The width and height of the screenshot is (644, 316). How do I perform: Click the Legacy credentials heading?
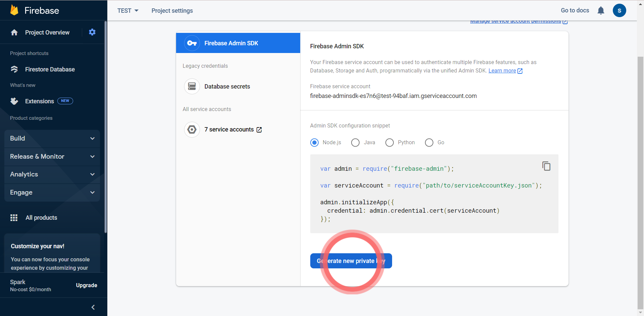(x=205, y=66)
